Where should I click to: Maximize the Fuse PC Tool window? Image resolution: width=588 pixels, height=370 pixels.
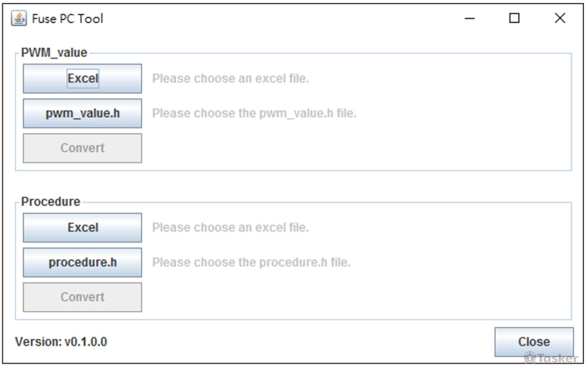point(514,18)
